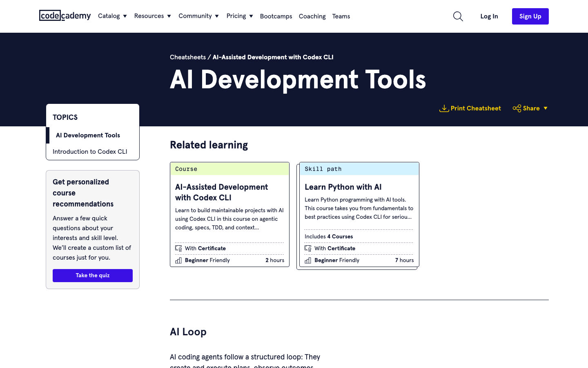
Task: Open AI-Assisted Development with Codex CLI course title
Action: click(x=221, y=192)
